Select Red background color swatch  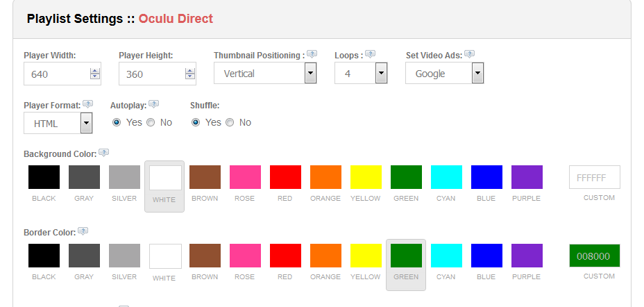coord(285,177)
